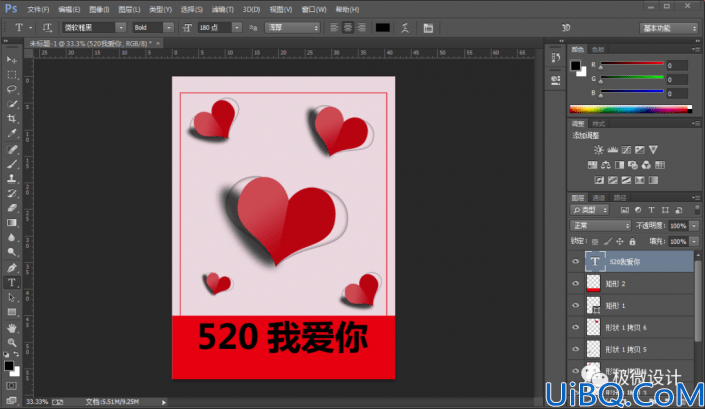The image size is (705, 409).
Task: Select the Hand tool
Action: pos(12,328)
